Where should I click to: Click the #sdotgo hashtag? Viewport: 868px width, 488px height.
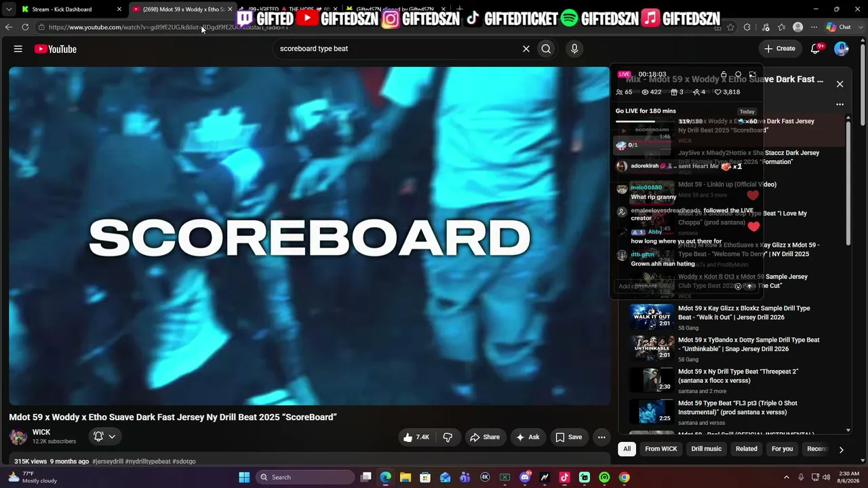pos(184,462)
